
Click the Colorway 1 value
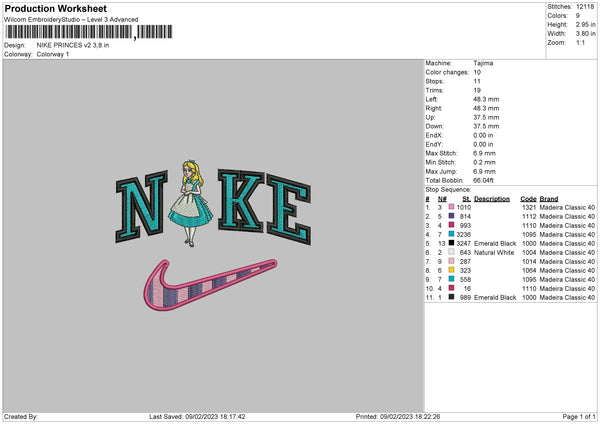click(x=53, y=54)
